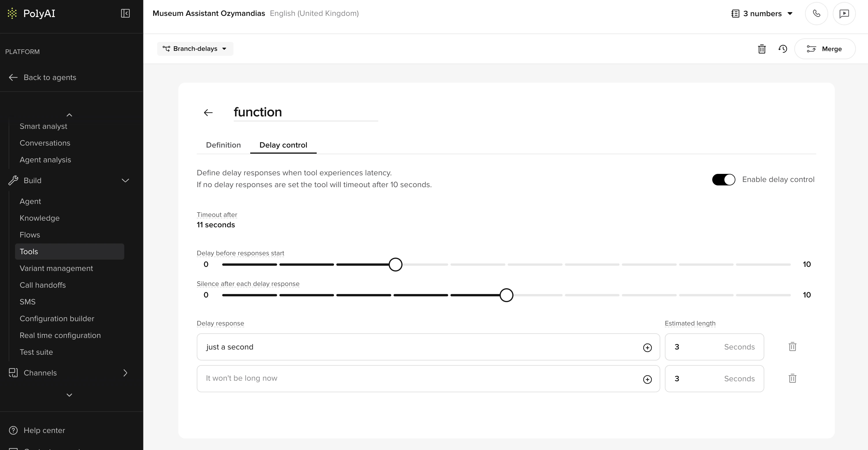
Task: Click back arrow beside function title
Action: point(208,113)
